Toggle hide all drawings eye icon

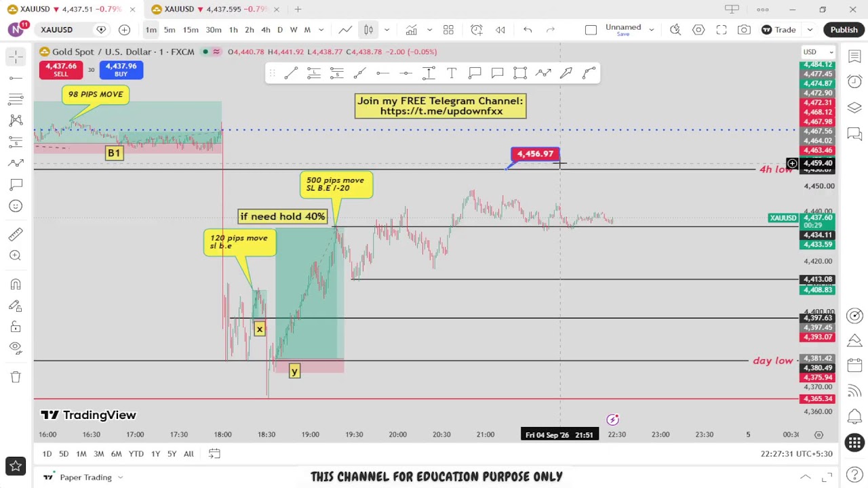(x=16, y=348)
